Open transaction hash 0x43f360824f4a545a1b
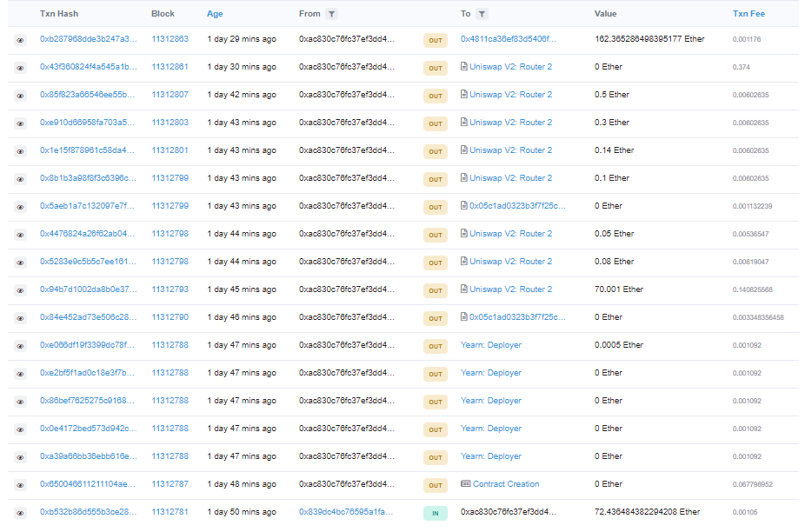This screenshot has width=805, height=532. [x=88, y=67]
